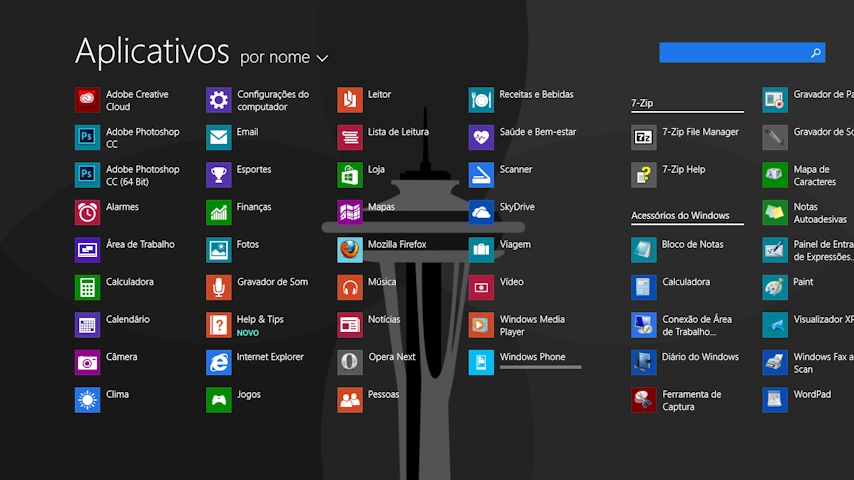Open Configurações do computador
The height and width of the screenshot is (480, 854).
[x=218, y=100]
